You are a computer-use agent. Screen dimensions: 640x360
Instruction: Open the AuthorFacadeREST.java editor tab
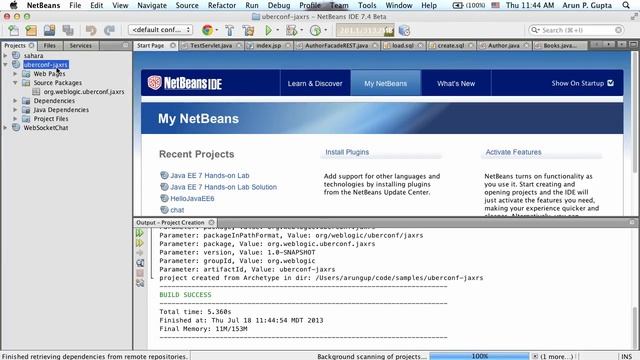pyautogui.click(x=336, y=45)
